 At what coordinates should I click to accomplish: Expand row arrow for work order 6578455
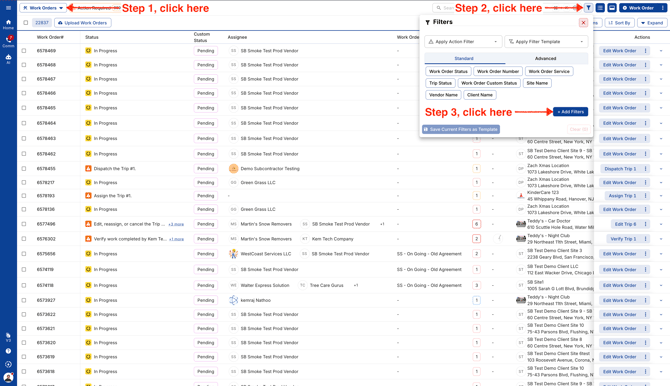[661, 169]
